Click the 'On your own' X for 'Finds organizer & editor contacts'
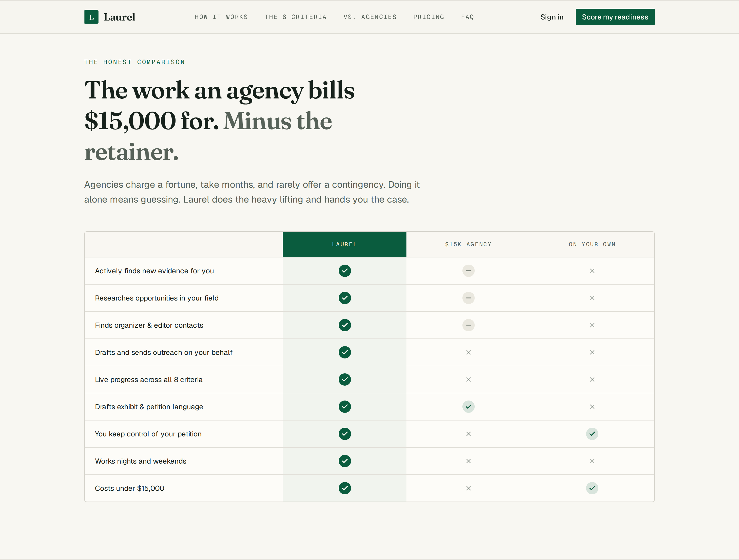 (592, 325)
